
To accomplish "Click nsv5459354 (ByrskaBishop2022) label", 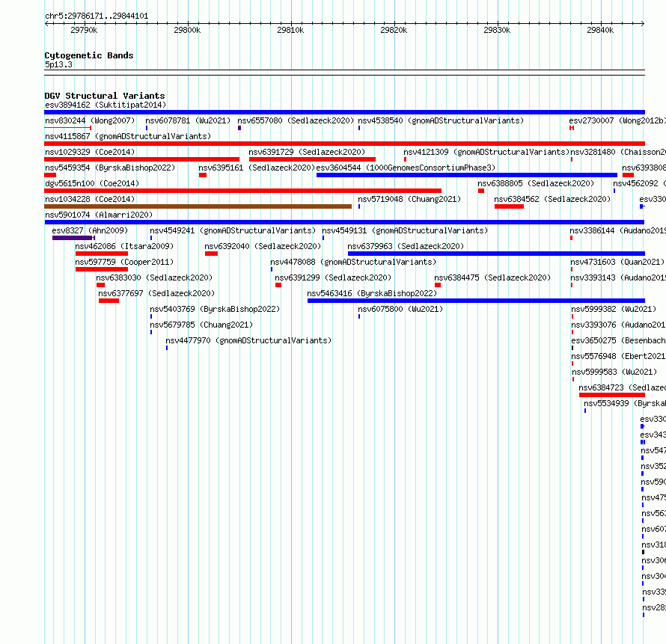I will tap(110, 168).
